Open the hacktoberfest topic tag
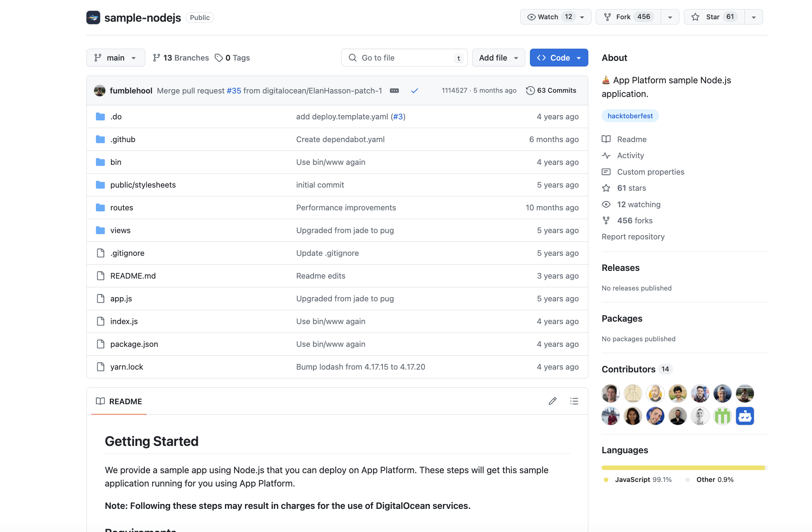 click(x=630, y=116)
